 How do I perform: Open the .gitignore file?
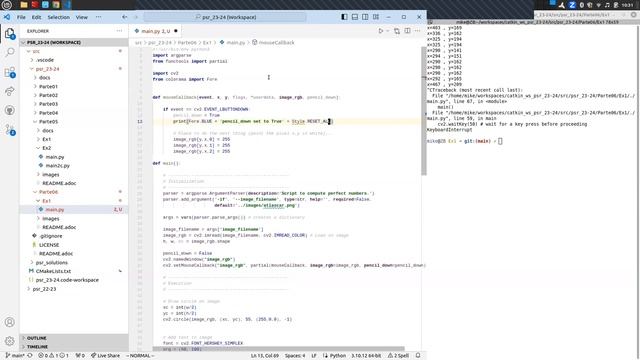[x=50, y=236]
